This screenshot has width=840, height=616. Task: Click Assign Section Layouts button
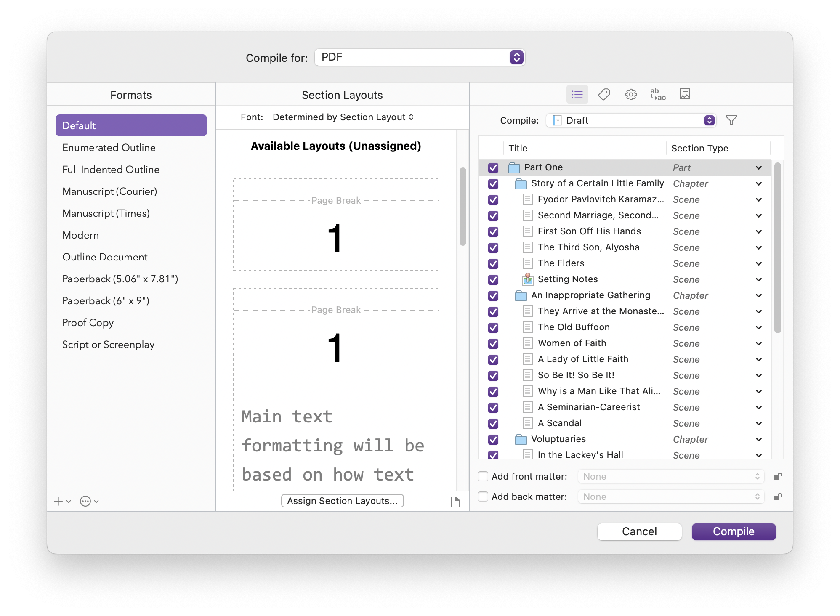point(342,501)
